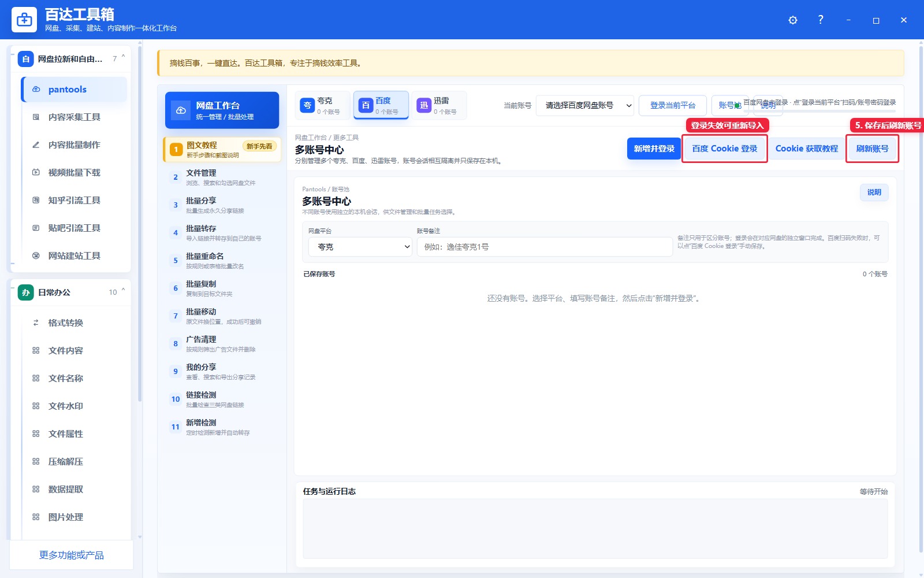Switch to the 迅雷 platform tab
Screen dimensions: 924x578
439,105
